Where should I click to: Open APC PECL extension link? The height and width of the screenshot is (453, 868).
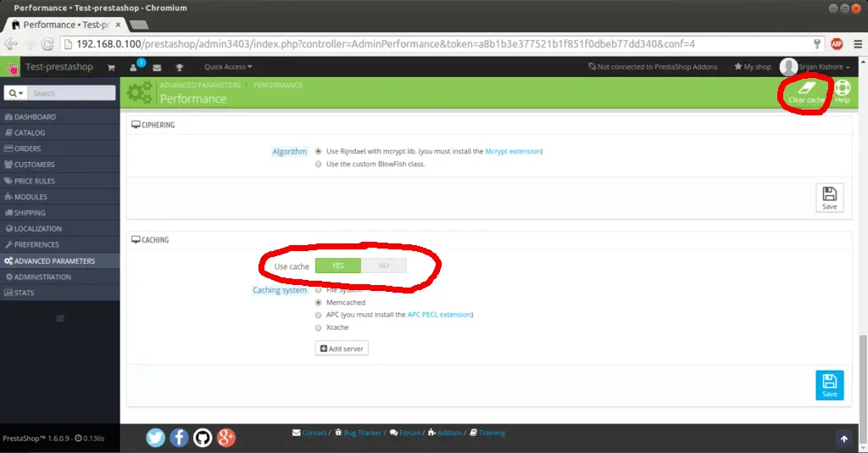click(439, 315)
